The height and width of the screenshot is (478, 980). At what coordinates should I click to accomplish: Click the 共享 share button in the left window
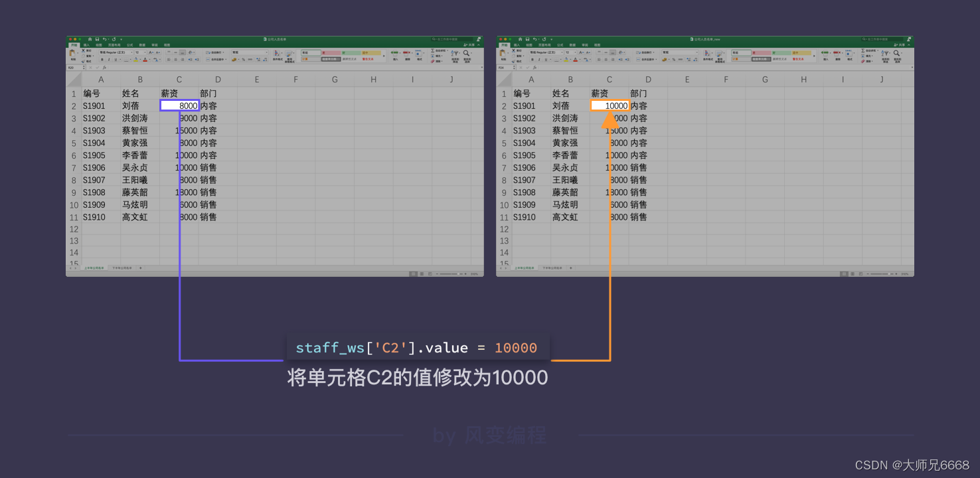tap(469, 45)
